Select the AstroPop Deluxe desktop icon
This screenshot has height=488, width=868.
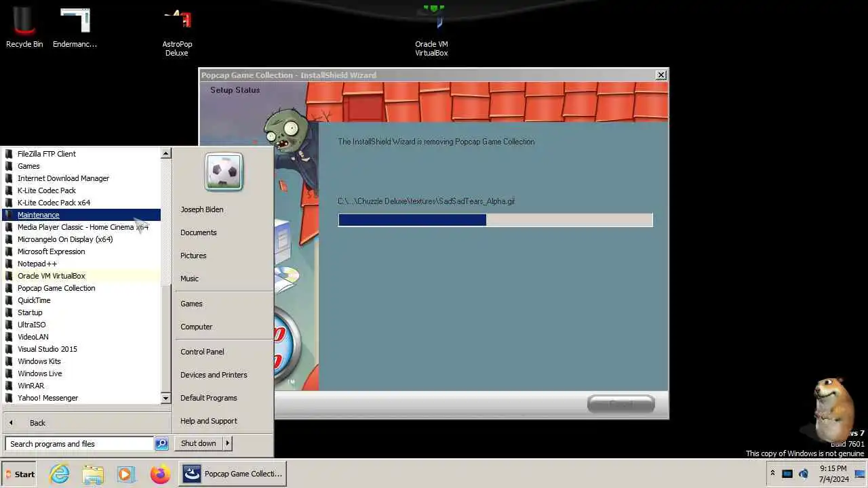point(177,31)
